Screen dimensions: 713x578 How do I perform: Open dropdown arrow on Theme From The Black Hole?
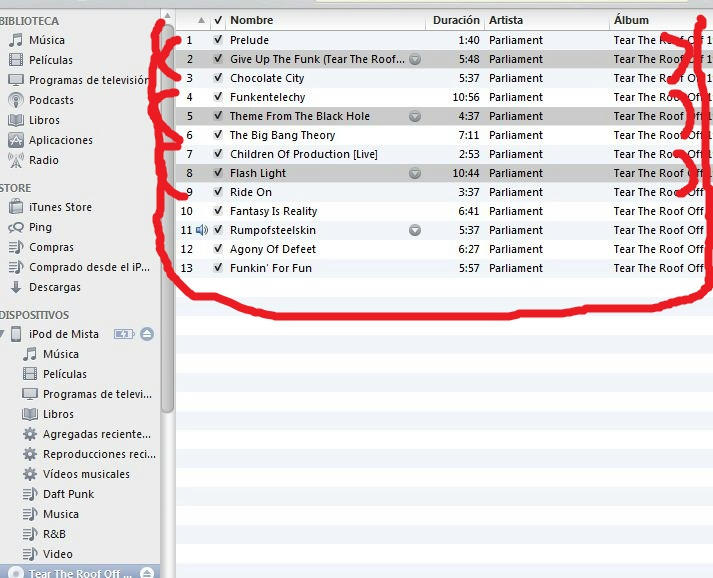click(x=415, y=116)
